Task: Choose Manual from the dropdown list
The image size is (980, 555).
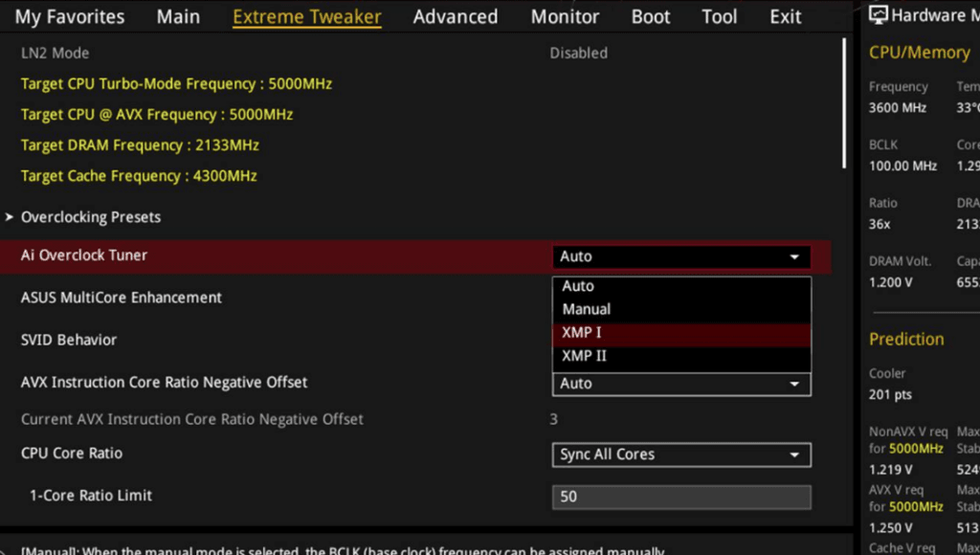Action: coord(681,309)
